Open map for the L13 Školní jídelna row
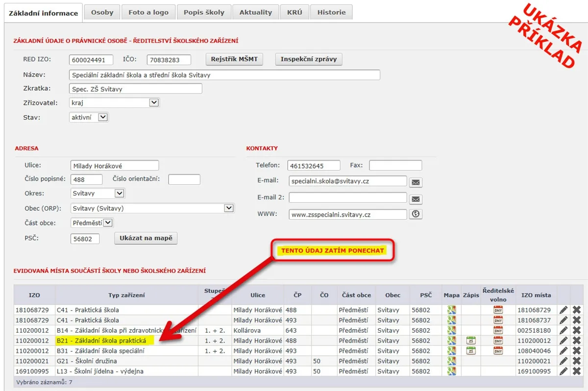Image resolution: width=588 pixels, height=391 pixels. (451, 371)
